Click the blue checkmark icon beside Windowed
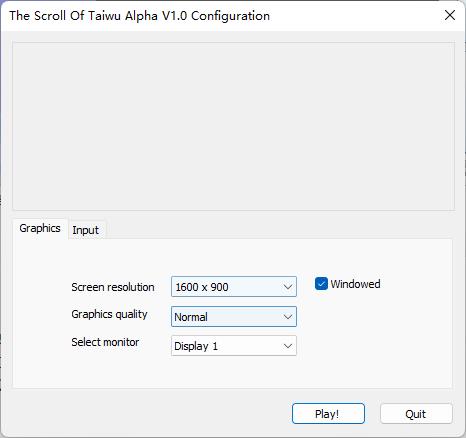 tap(321, 284)
